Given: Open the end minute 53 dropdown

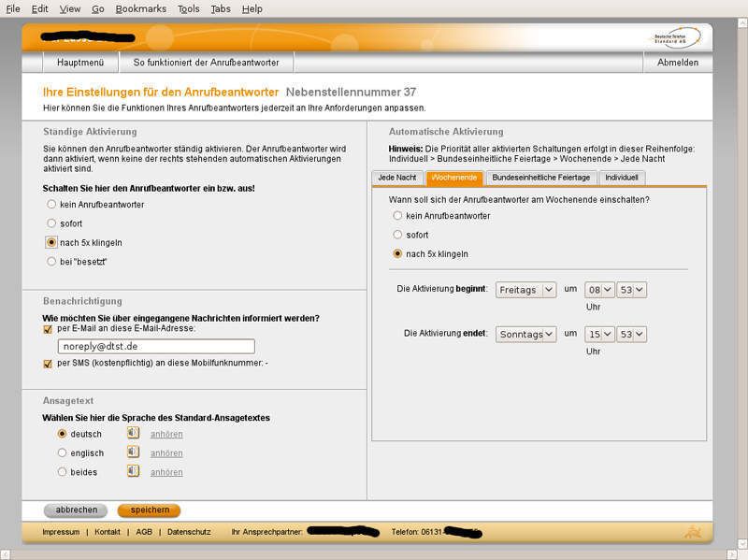Looking at the screenshot, I should coord(632,334).
